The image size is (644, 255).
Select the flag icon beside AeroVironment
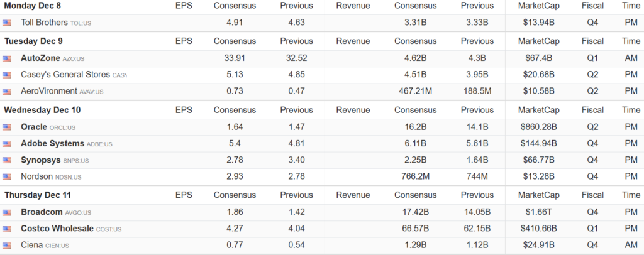coord(7,91)
